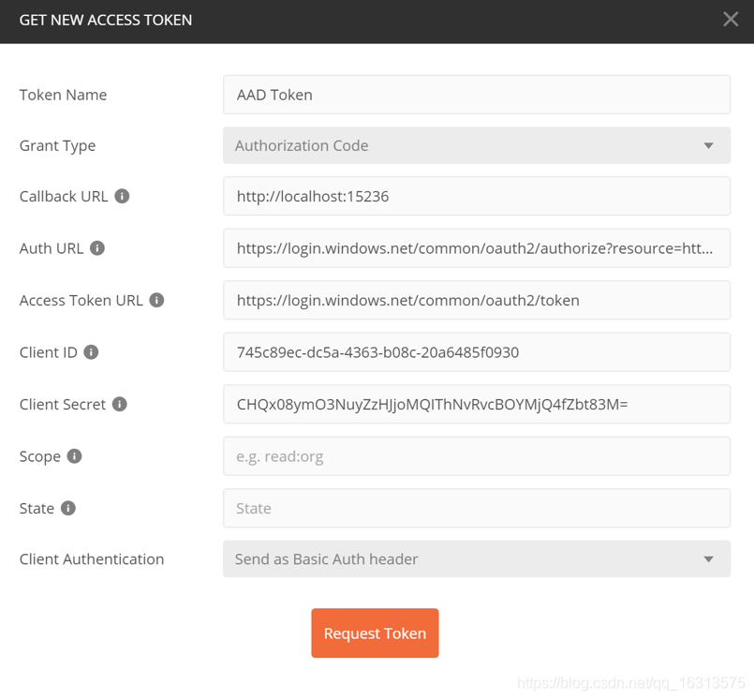Click the Access Token URL field

click(x=476, y=301)
